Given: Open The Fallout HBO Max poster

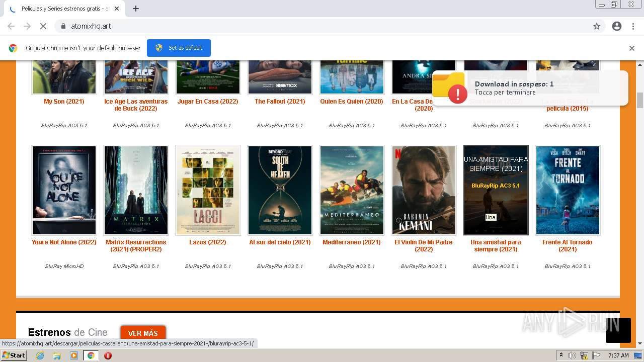Looking at the screenshot, I should pos(280,77).
